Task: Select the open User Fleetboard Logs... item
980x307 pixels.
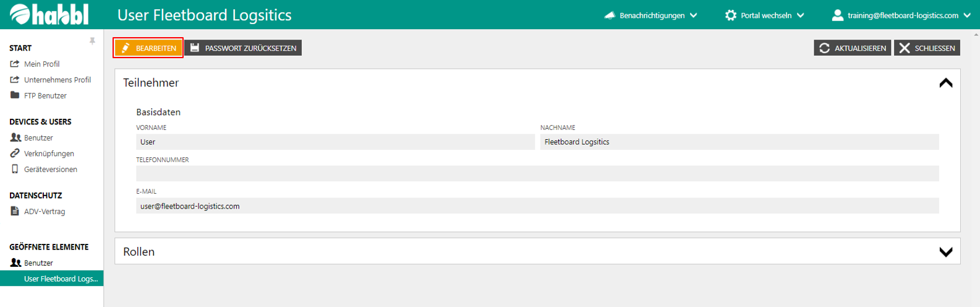Action: [61, 279]
